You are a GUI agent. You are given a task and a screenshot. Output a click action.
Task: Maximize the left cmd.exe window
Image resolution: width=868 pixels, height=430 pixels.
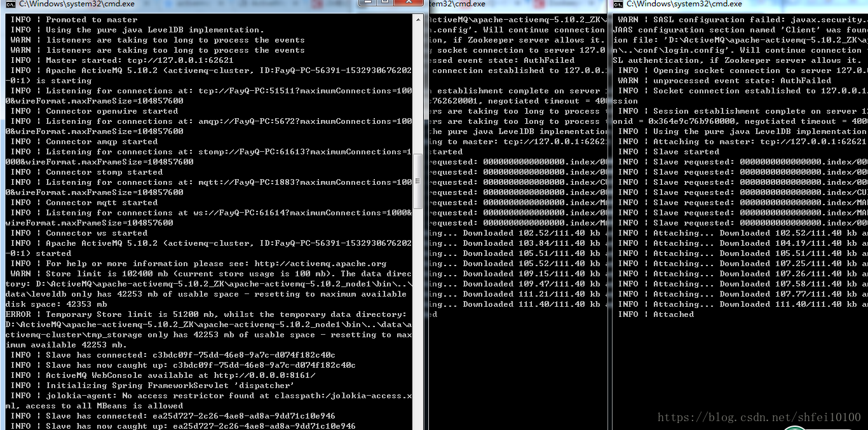pos(385,3)
